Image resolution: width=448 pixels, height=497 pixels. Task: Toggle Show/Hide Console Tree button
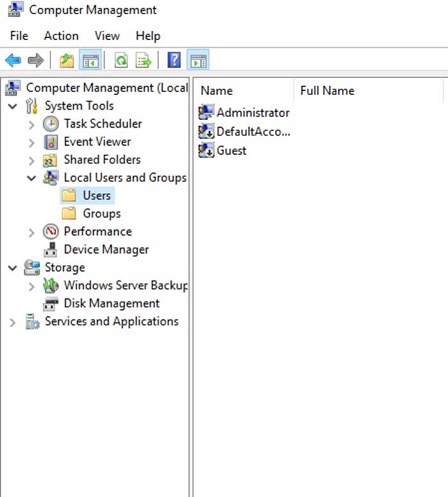tap(91, 60)
